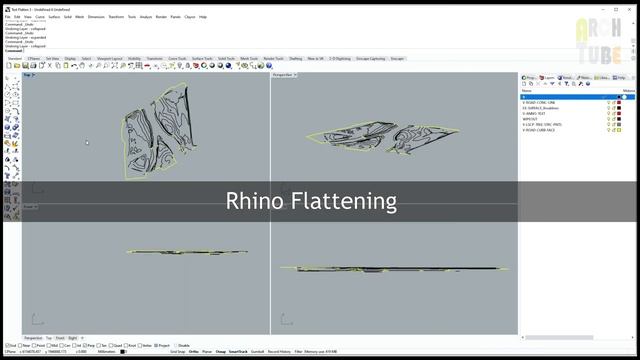The image size is (640, 360).
Task: Toggle the End osnap checkbox
Action: point(7,345)
